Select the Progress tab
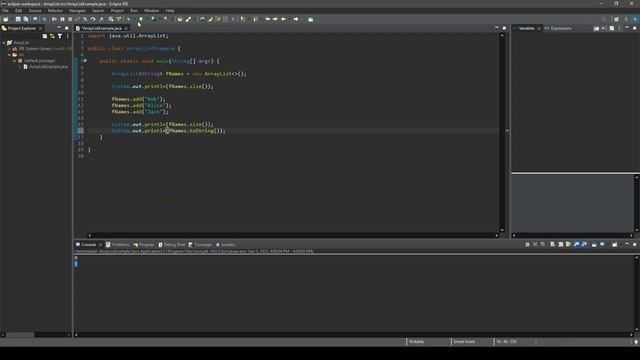Viewport: 640px width, 360px height. pos(144,244)
